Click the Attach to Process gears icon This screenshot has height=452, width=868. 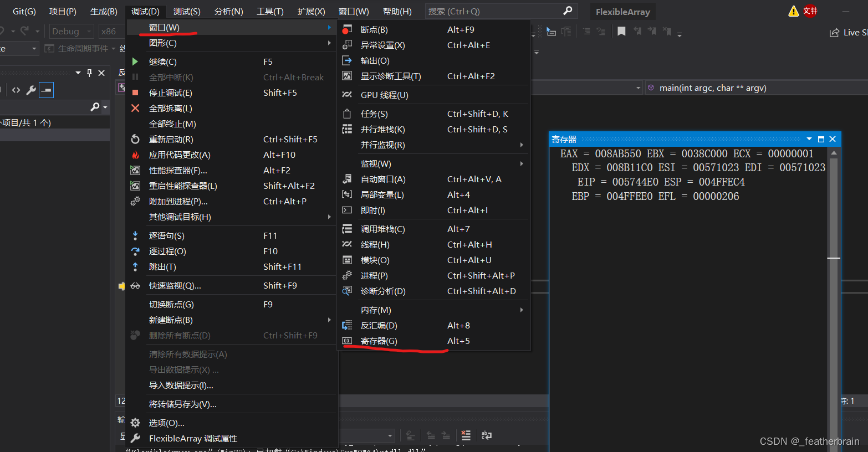coord(135,201)
